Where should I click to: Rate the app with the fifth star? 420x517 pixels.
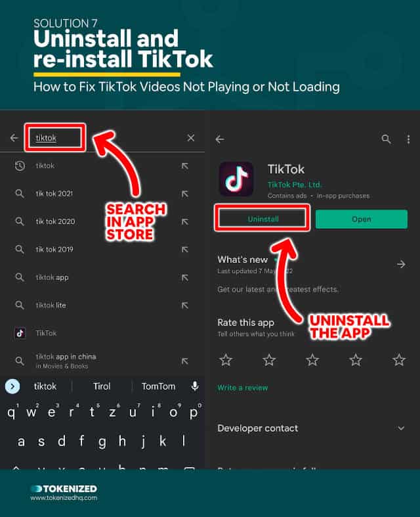pyautogui.click(x=399, y=360)
